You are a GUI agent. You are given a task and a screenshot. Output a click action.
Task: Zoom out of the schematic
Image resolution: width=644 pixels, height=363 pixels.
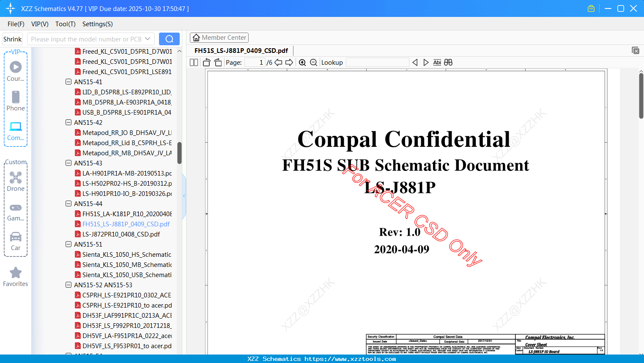313,63
